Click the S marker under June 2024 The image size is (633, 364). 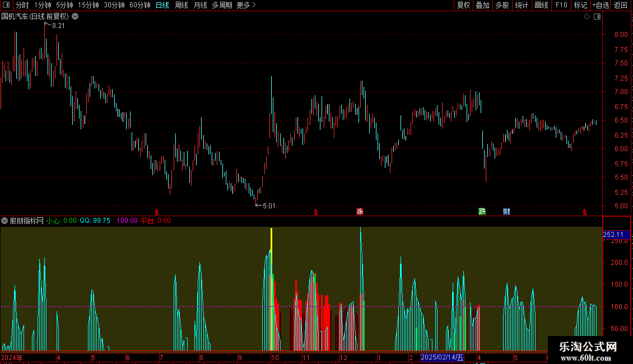pos(157,212)
